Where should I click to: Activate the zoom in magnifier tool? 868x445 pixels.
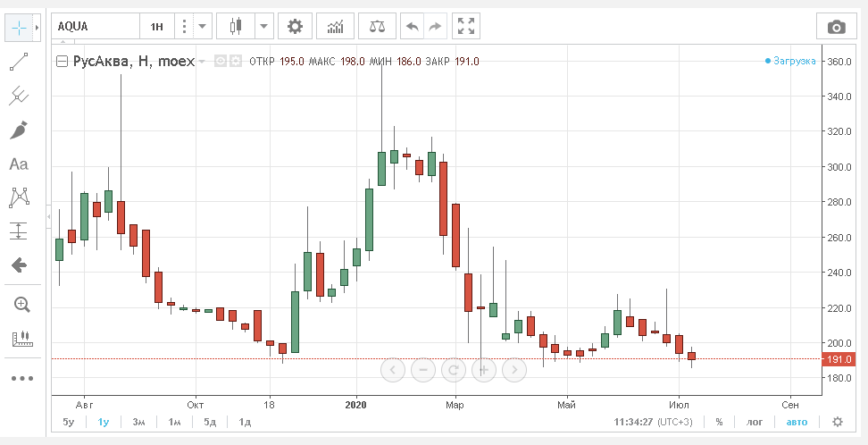pos(21,304)
